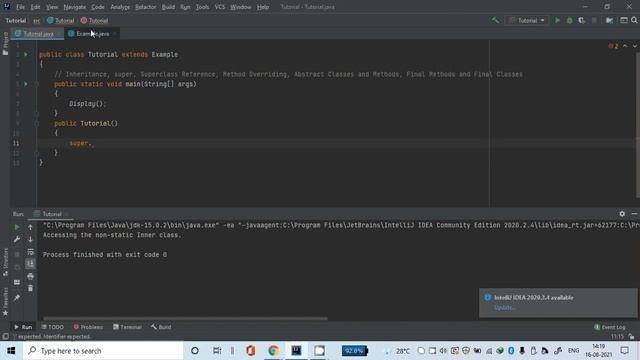Open Chrome from the taskbar
This screenshot has height=360, width=640.
pyautogui.click(x=273, y=351)
